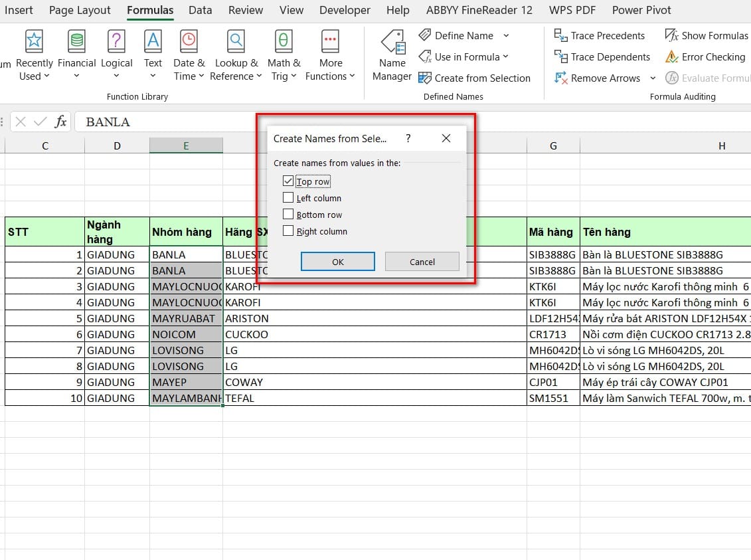Expand the Define Name dropdown arrow
This screenshot has height=560, width=751.
coord(506,36)
